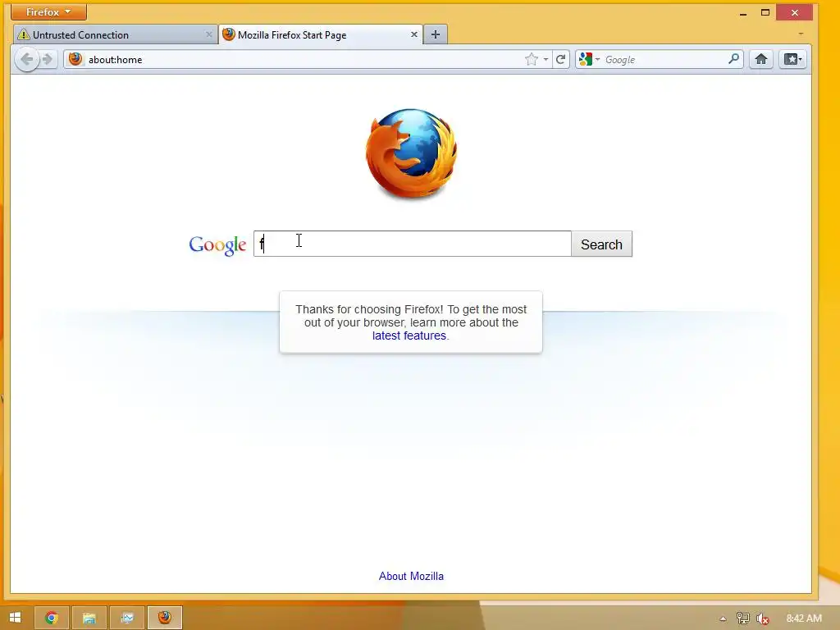Viewport: 840px width, 630px height.
Task: Open a new tab with plus button
Action: click(x=436, y=34)
